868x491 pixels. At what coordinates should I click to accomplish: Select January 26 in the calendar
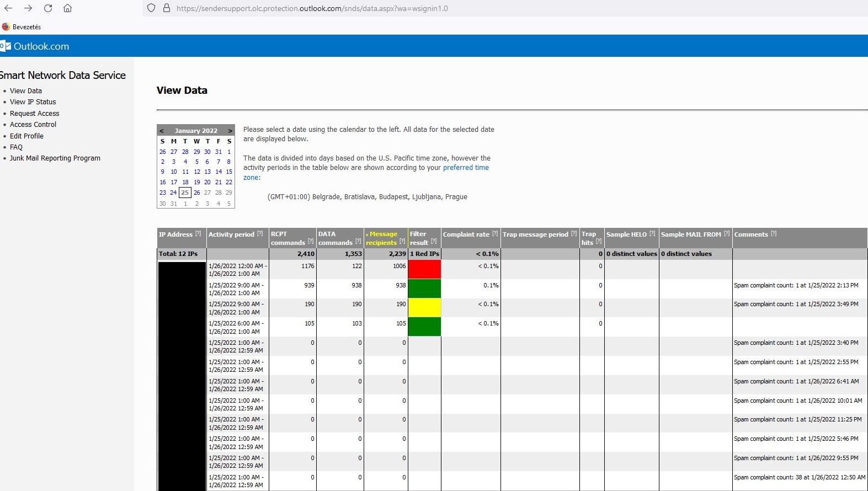(x=196, y=193)
